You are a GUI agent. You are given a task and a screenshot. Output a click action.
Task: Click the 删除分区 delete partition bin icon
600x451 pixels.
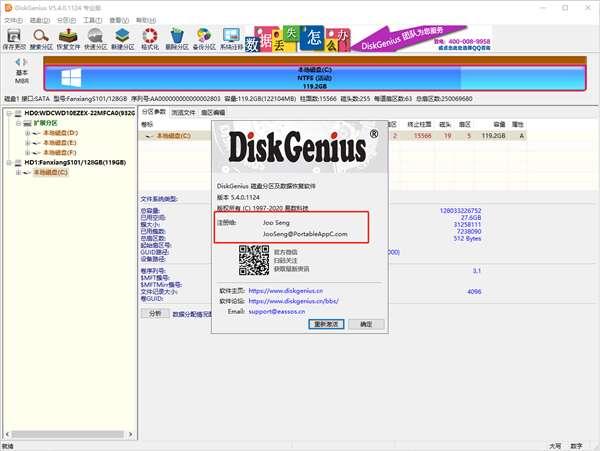pyautogui.click(x=177, y=36)
